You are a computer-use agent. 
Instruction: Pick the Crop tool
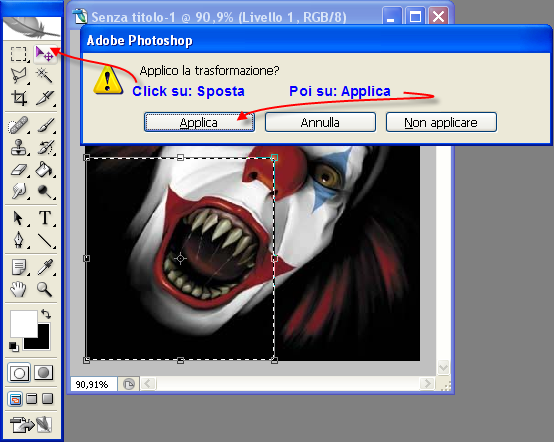(18, 98)
